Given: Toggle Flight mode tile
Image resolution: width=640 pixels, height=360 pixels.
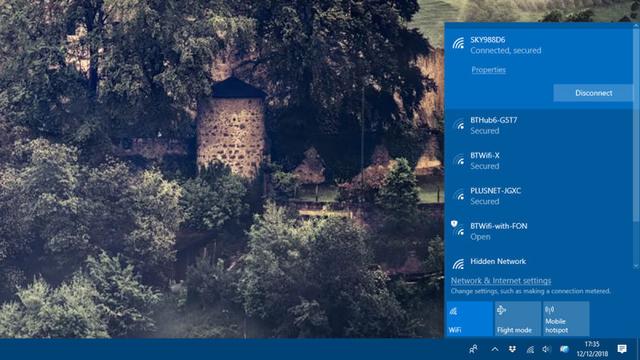Looking at the screenshot, I should pos(518,319).
